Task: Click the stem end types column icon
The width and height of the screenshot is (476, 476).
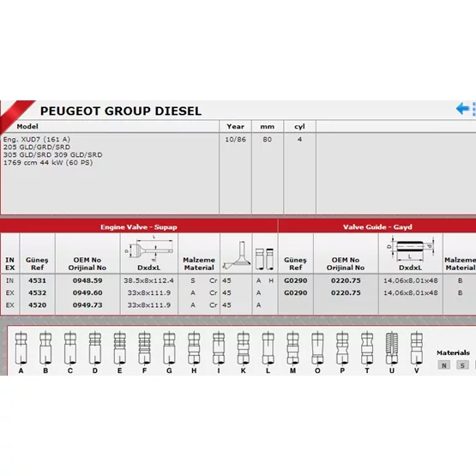Action: (x=265, y=259)
